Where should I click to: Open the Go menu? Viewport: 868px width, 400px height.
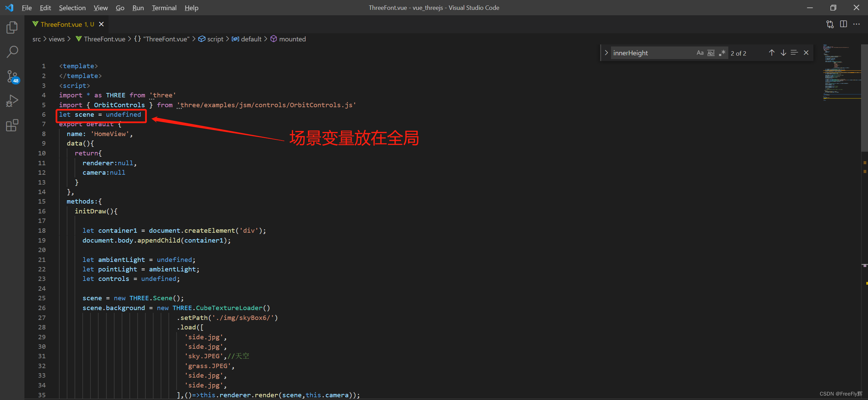tap(120, 7)
